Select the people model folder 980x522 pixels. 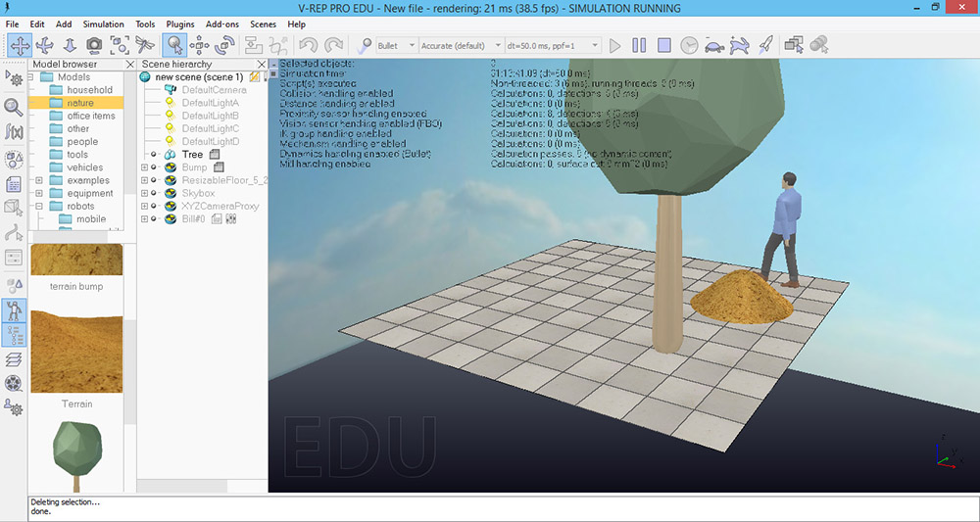tap(82, 142)
